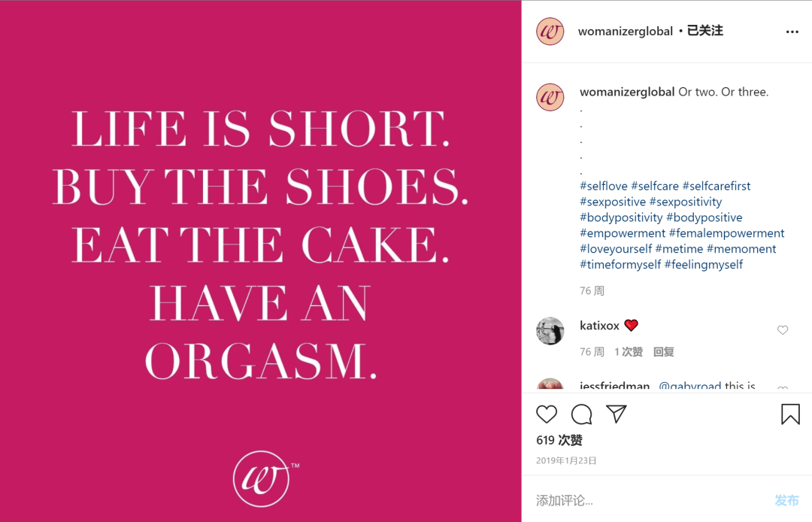Open comments via speech bubble icon
The width and height of the screenshot is (812, 522).
pos(581,414)
